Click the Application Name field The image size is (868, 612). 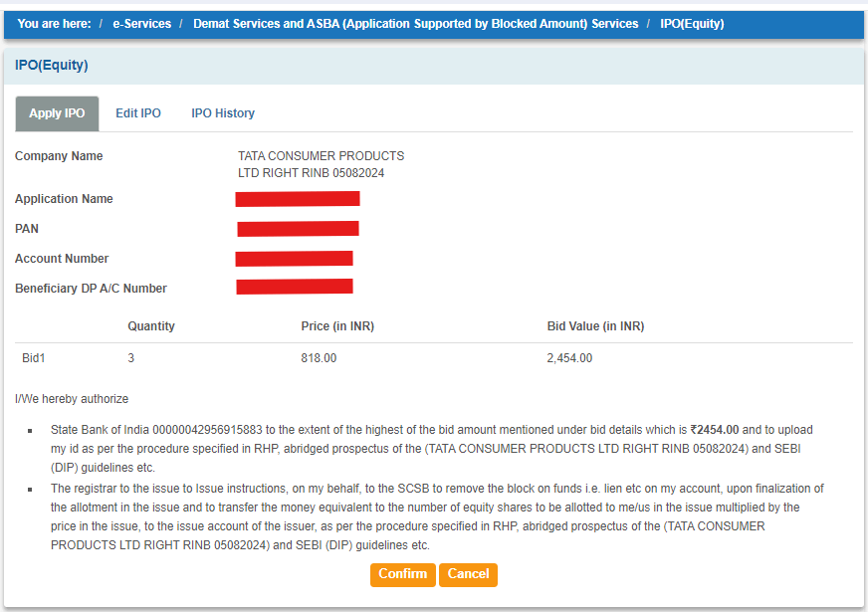pyautogui.click(x=297, y=198)
